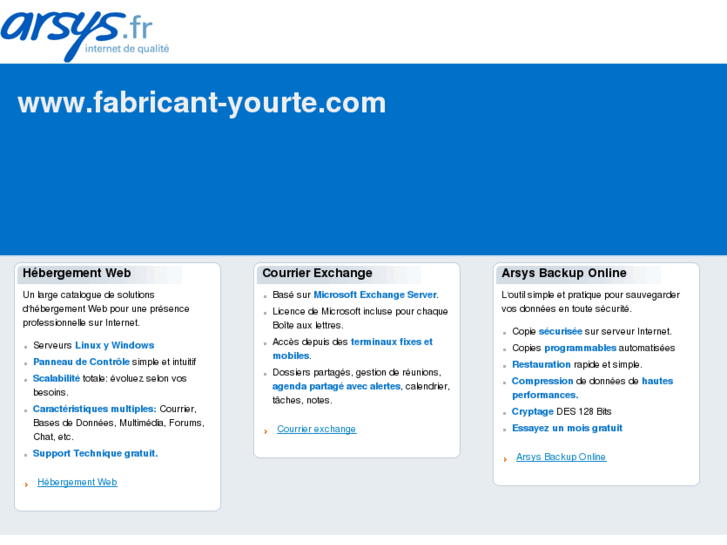Click 'Caractéristiques multiples:' text
This screenshot has width=727, height=545.
point(95,409)
